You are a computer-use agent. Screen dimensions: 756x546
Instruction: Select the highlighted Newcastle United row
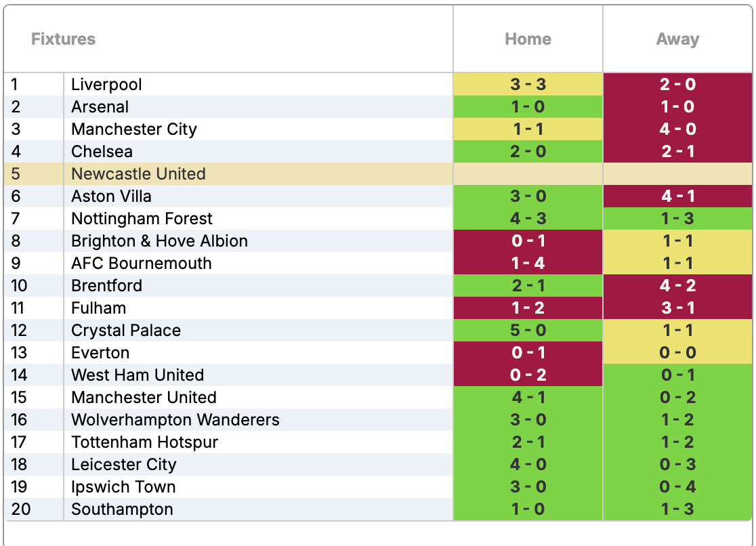point(138,174)
